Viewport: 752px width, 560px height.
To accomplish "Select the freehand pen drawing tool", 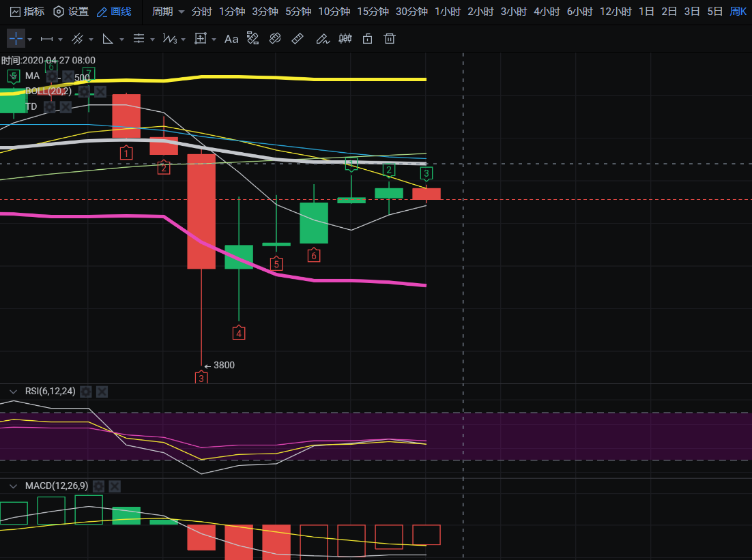I will [322, 39].
